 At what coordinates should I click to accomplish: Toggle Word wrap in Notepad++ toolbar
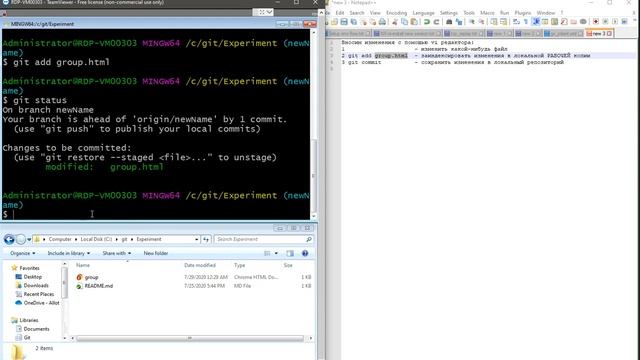(x=516, y=22)
